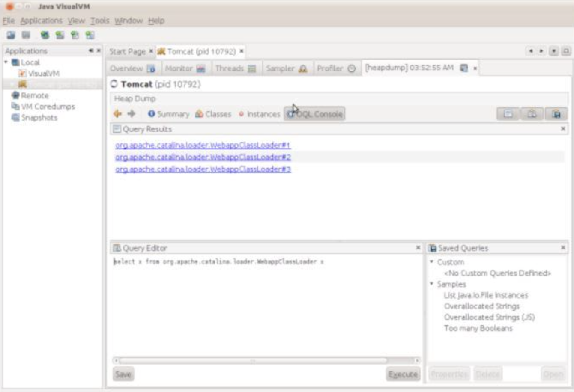
Task: Click the query editor horizontal scrollbar
Action: point(266,360)
